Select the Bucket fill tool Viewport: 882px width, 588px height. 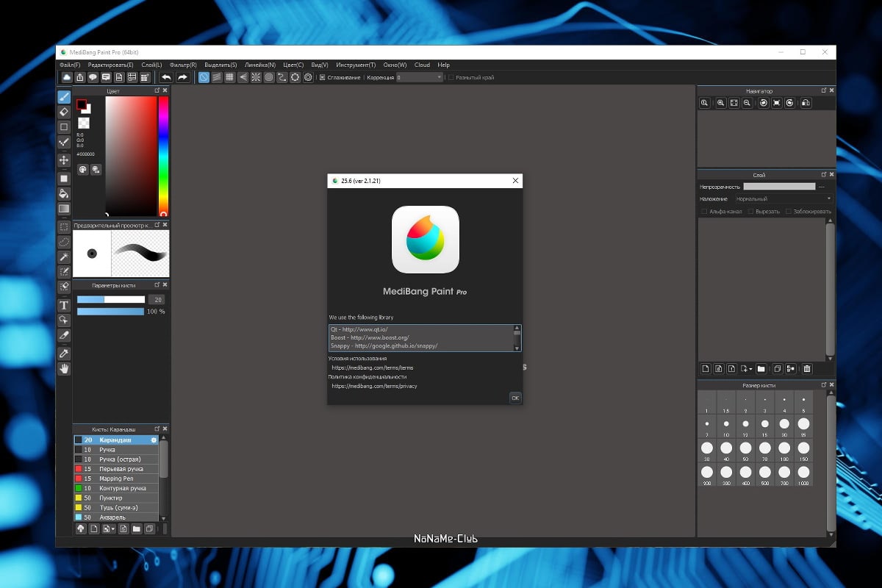click(64, 194)
